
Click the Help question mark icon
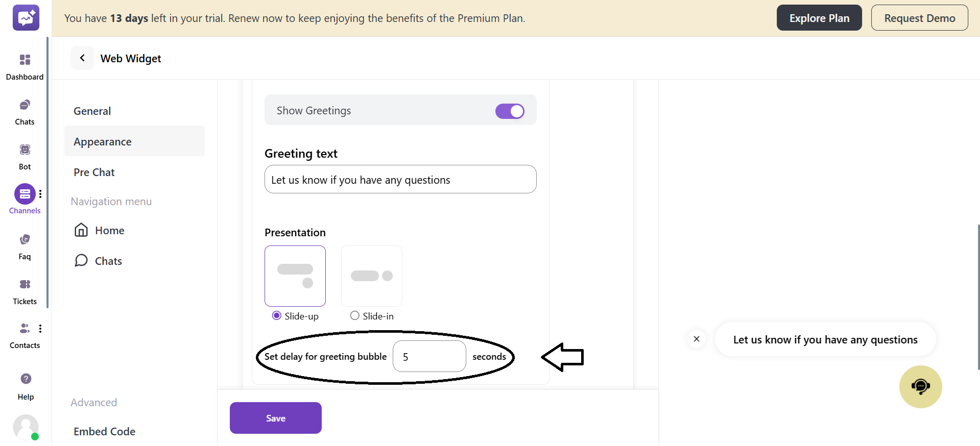pos(26,379)
